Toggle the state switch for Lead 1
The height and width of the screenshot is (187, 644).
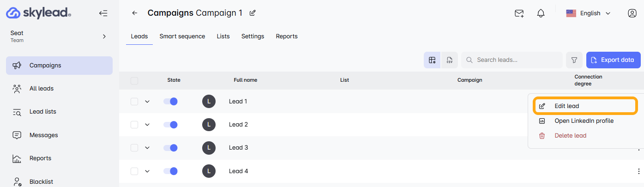pyautogui.click(x=170, y=102)
